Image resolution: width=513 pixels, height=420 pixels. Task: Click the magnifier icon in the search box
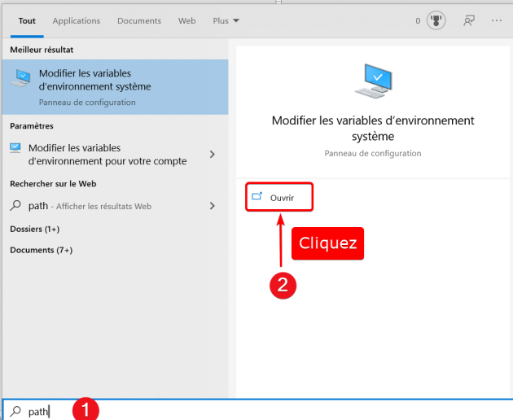point(15,411)
